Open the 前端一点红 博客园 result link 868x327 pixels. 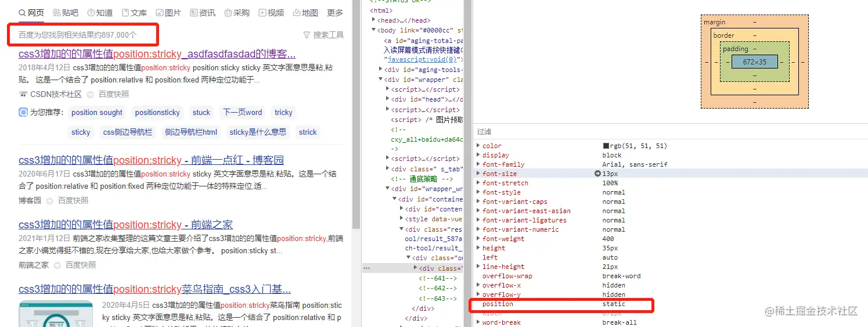point(151,160)
